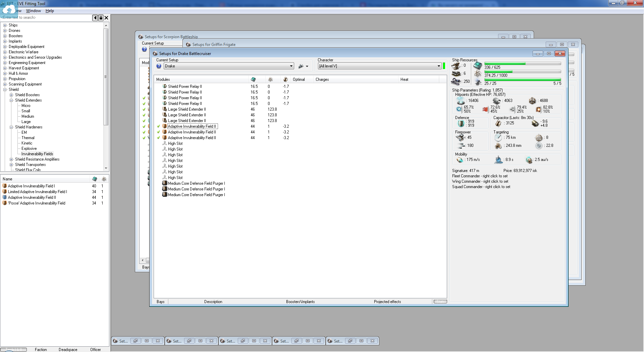
Task: Click the CPU column header icon in Modules
Action: pyautogui.click(x=253, y=79)
